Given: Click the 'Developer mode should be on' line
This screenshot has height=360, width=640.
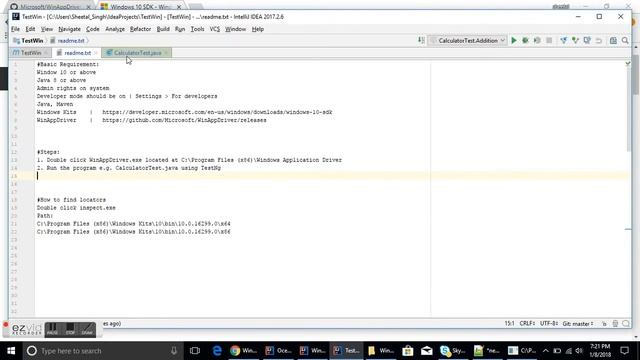Looking at the screenshot, I should coord(127,96).
